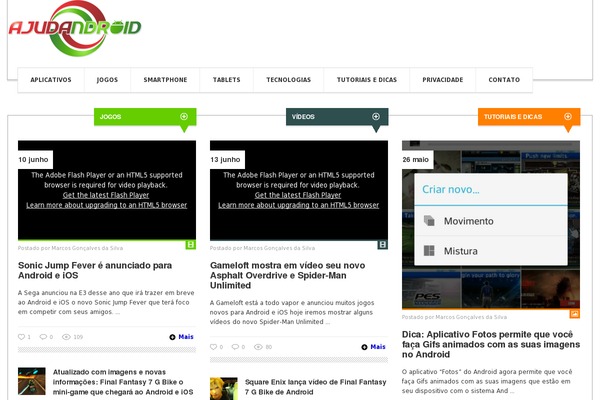Click the AjudAndroid logo

(75, 29)
